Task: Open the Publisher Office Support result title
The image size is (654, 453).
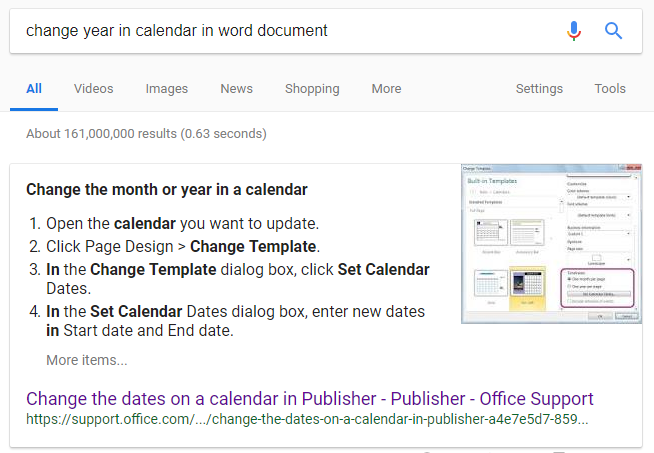Action: (x=310, y=398)
